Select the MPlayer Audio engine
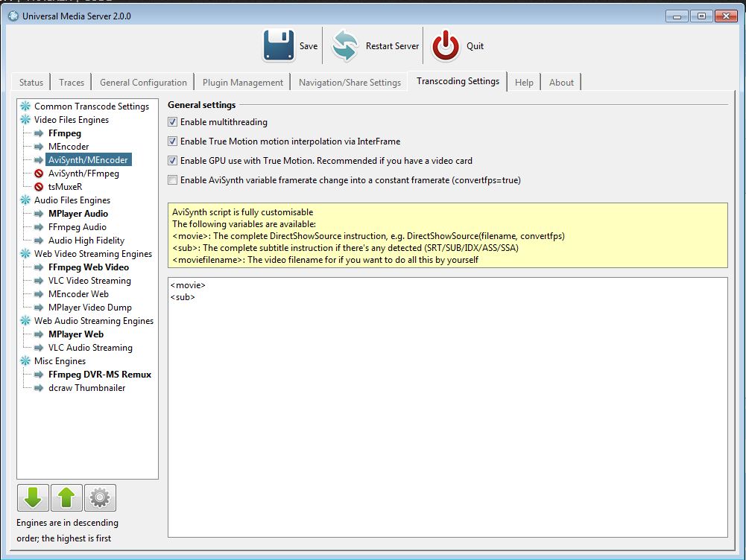 (x=78, y=214)
